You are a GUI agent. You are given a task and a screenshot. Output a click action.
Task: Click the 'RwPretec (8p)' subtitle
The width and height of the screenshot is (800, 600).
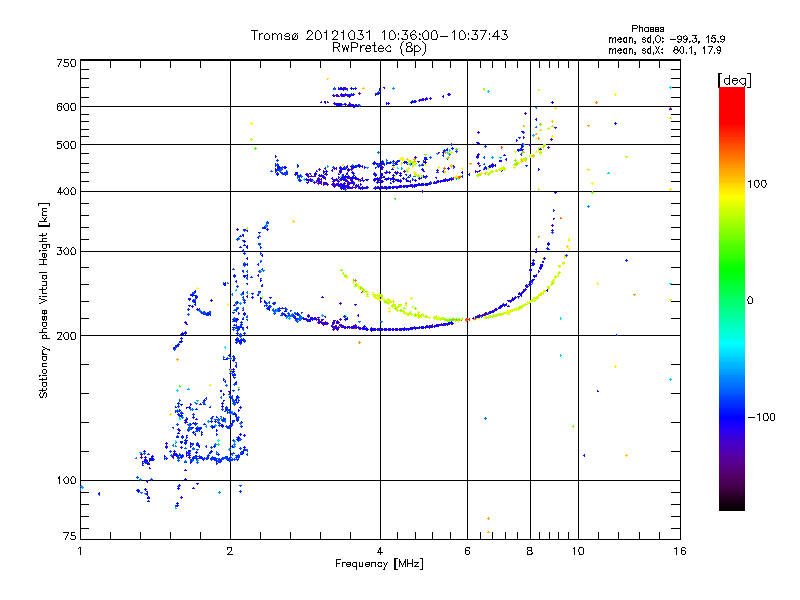[379, 48]
